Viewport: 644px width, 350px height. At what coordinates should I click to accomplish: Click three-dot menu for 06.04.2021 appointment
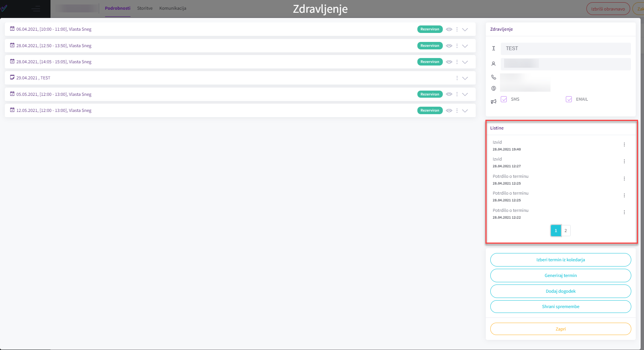pos(457,29)
